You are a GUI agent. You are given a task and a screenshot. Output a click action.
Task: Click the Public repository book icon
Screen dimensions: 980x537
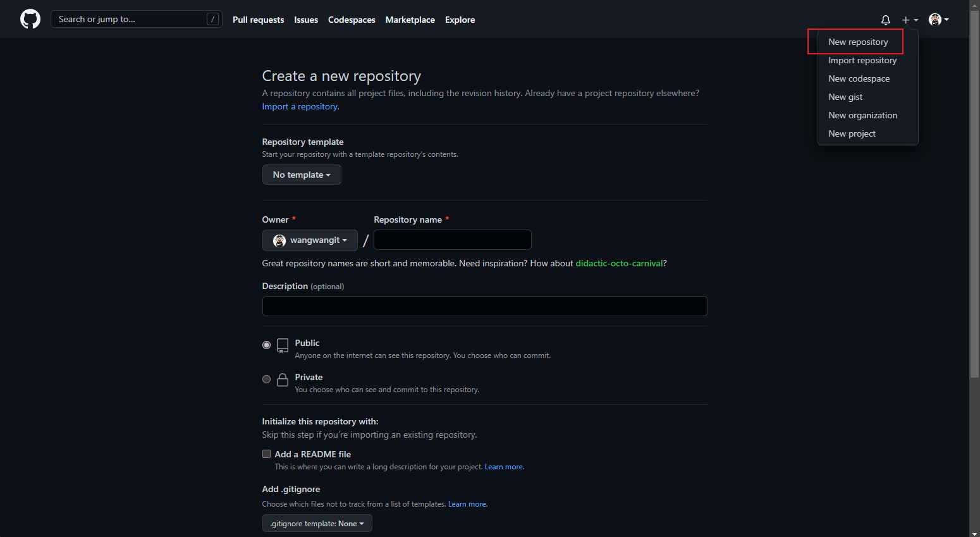283,345
